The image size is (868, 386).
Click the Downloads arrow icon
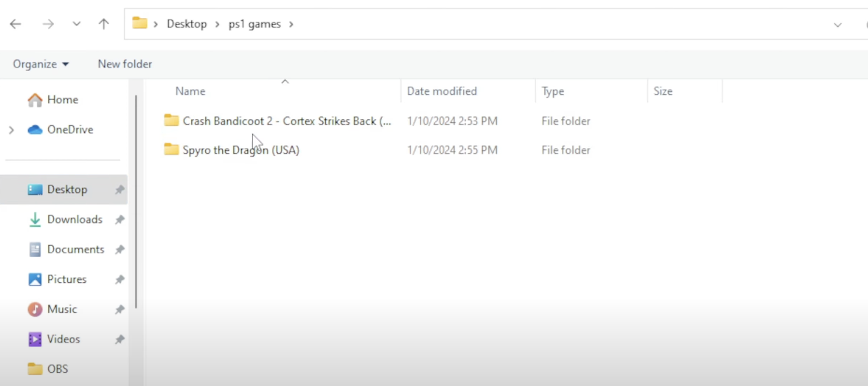35,220
